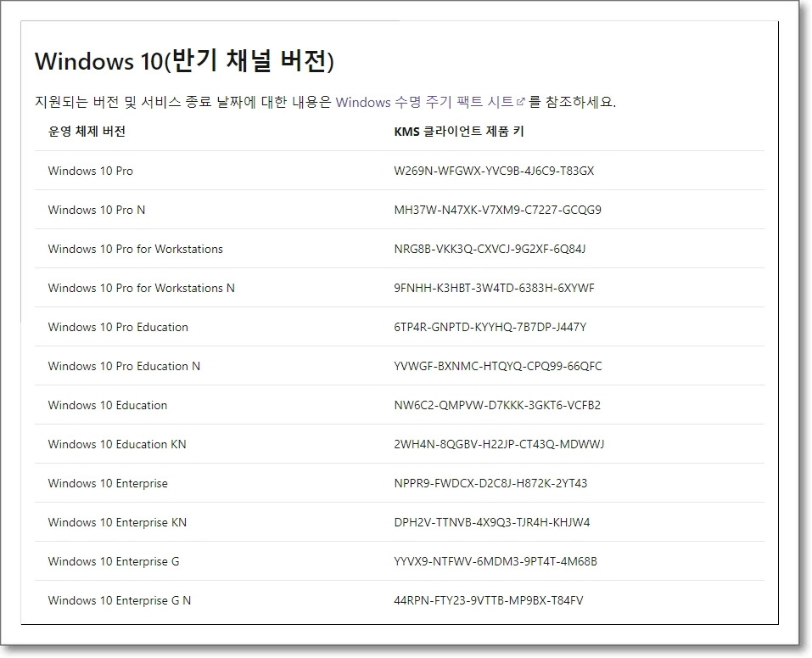Select the heading Windows 10(반기 채널 버전)
The height and width of the screenshot is (658, 812).
[x=184, y=61]
